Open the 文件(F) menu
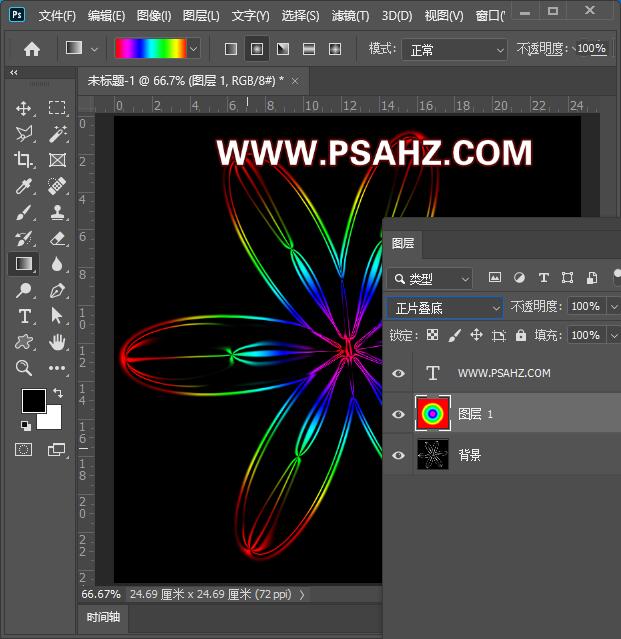 (57, 16)
